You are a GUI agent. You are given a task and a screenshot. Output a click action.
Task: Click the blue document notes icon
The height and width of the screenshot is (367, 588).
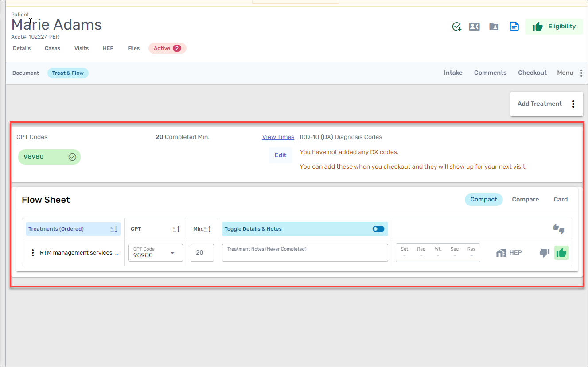point(514,27)
